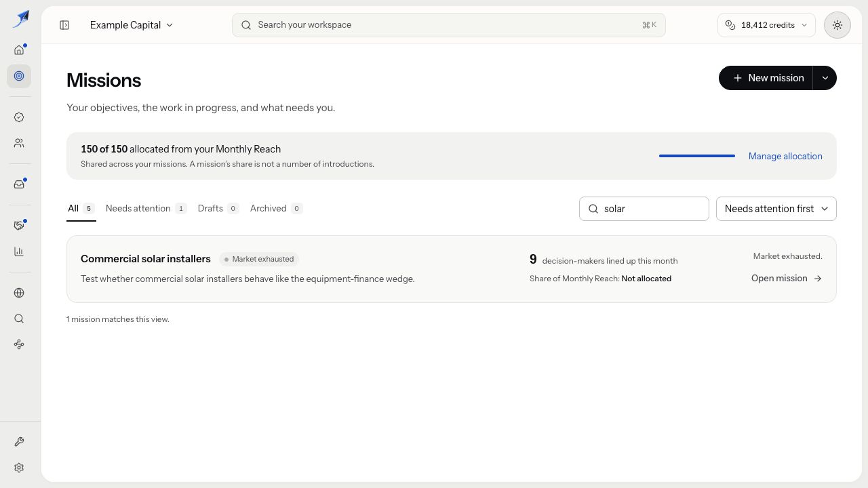Open the Manage allocation link
This screenshot has width=868, height=488.
pyautogui.click(x=785, y=156)
